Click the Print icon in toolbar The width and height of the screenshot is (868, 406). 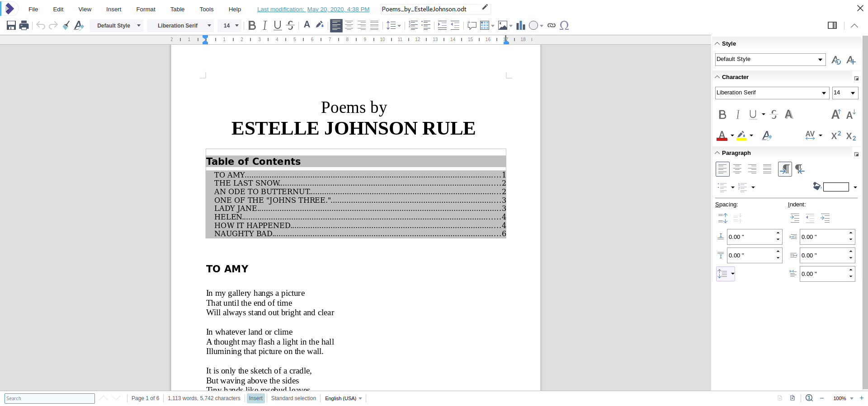(24, 25)
